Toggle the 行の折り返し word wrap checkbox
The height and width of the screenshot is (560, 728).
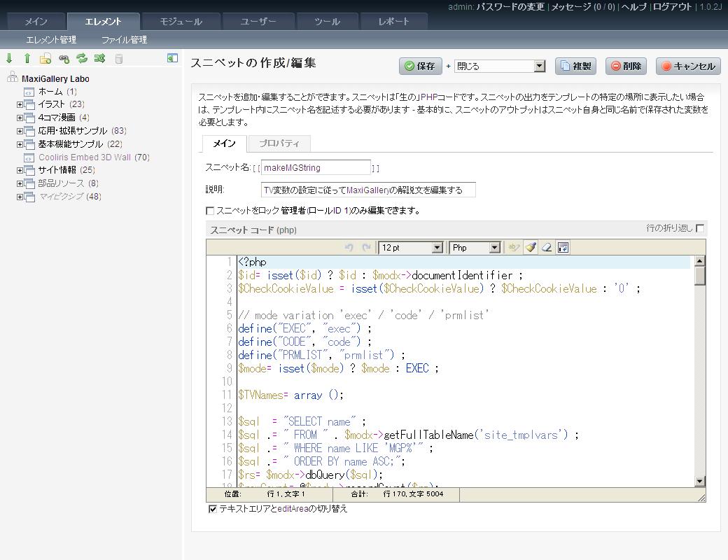700,228
